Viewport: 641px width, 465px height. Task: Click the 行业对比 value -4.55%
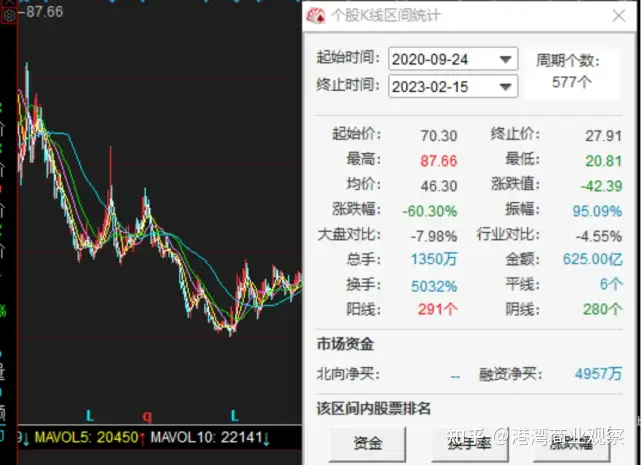point(599,236)
